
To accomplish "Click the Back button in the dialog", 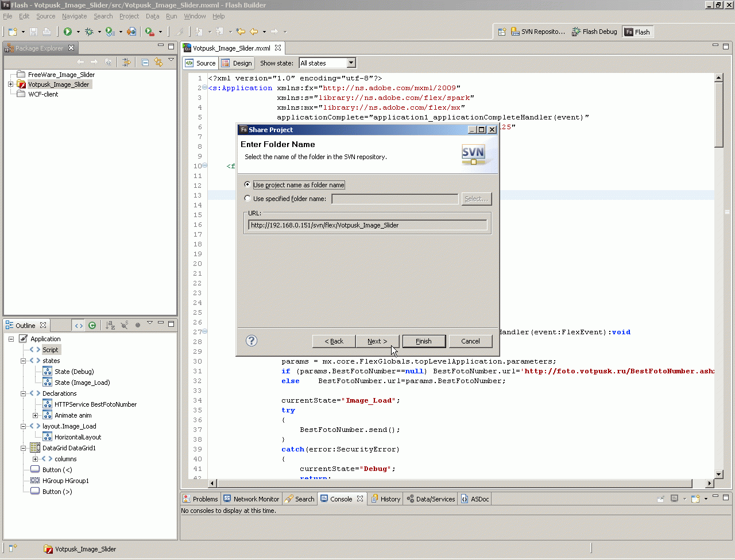I will point(334,341).
